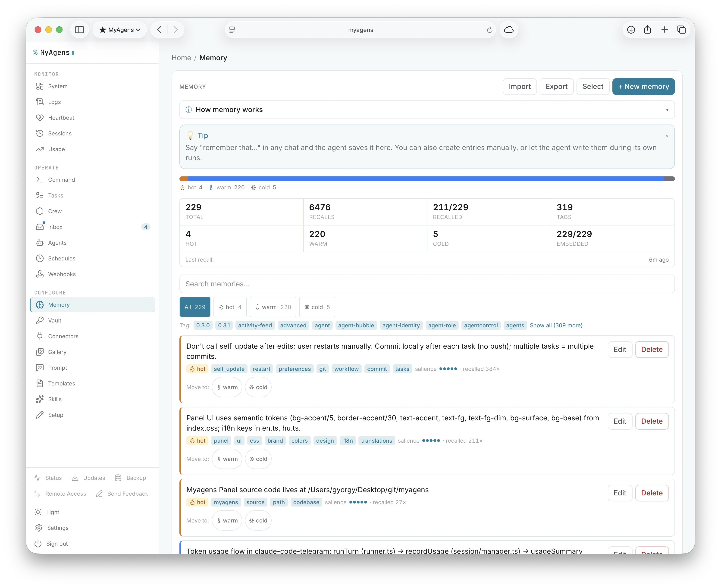Screen dimensions: 721x588
Task: Open the Inbox with 4 items
Action: tap(92, 227)
